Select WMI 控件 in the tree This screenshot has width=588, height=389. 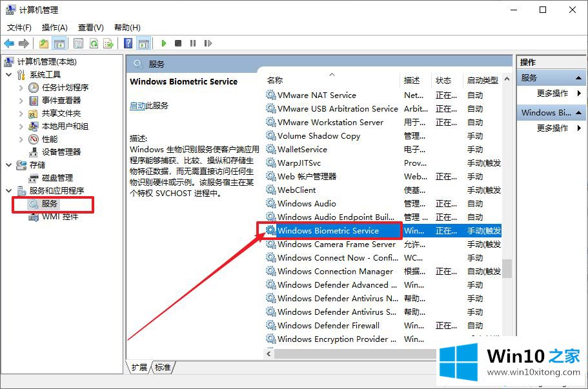[x=59, y=217]
